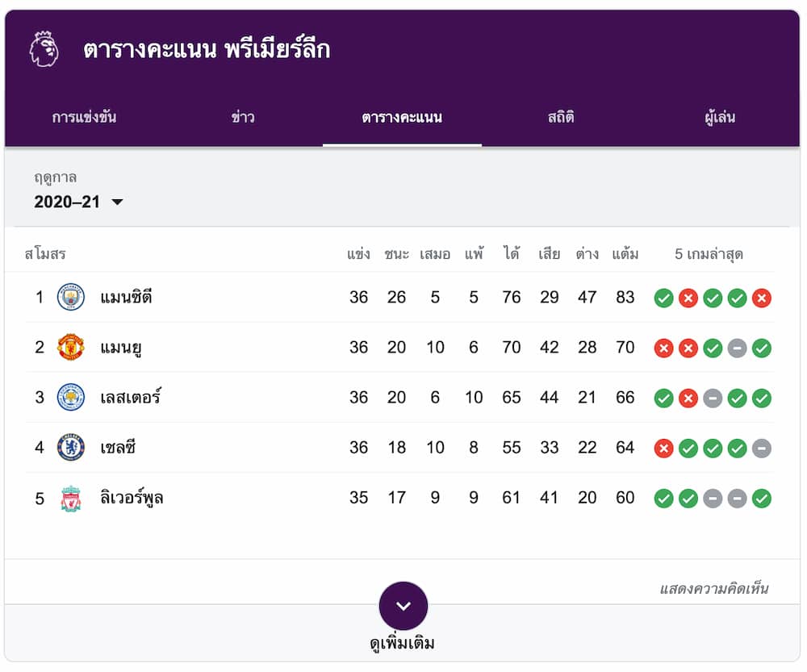This screenshot has height=672, width=807.
Task: Click first last-five result icon in เลสเตอร์ row
Action: tap(663, 399)
